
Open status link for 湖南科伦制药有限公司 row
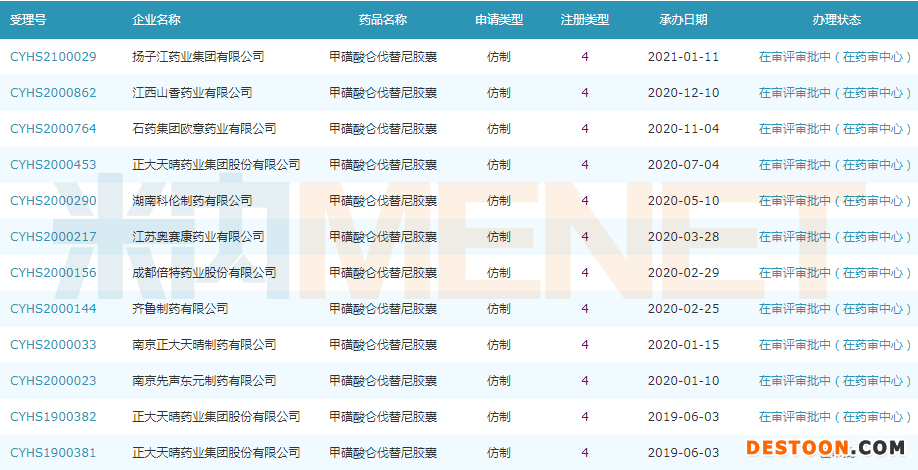(x=835, y=201)
